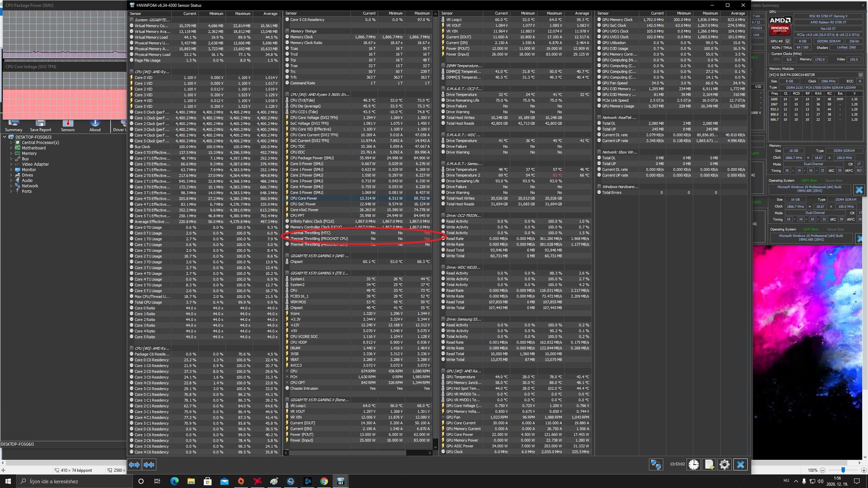
Task: Click the blue X close sensors button
Action: coord(740,465)
